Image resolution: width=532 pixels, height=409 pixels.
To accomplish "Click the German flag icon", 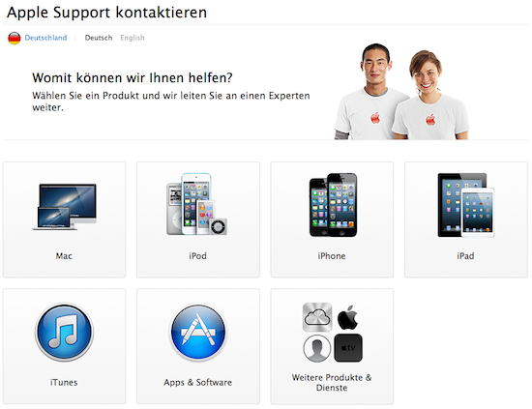I will [15, 38].
